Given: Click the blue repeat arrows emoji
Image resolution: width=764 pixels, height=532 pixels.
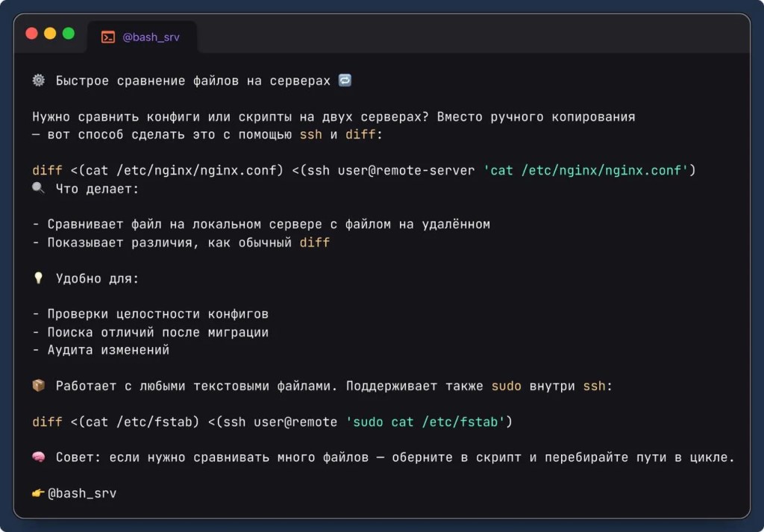Looking at the screenshot, I should point(345,81).
